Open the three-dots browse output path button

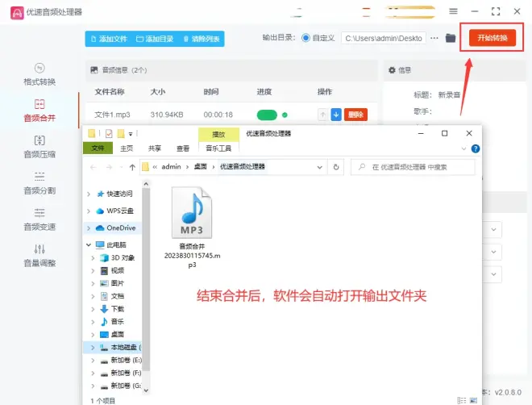pos(434,38)
